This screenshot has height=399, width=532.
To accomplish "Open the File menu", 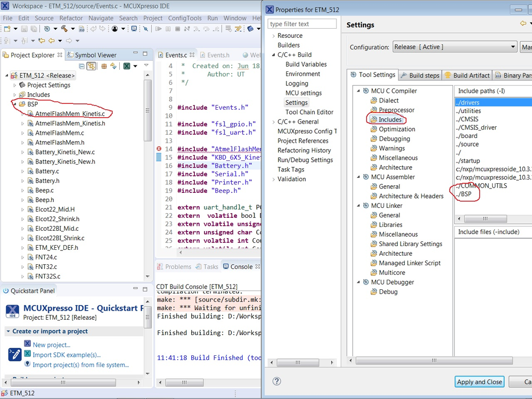I will click(7, 18).
